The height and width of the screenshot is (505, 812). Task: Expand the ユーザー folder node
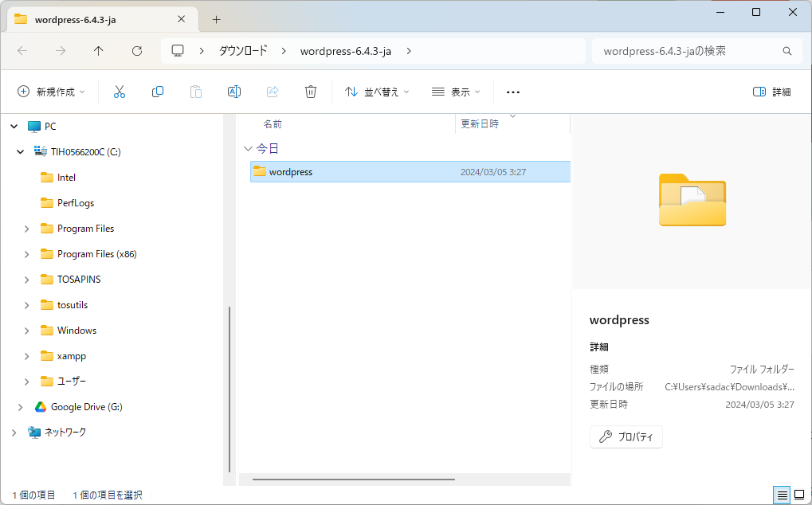[27, 382]
